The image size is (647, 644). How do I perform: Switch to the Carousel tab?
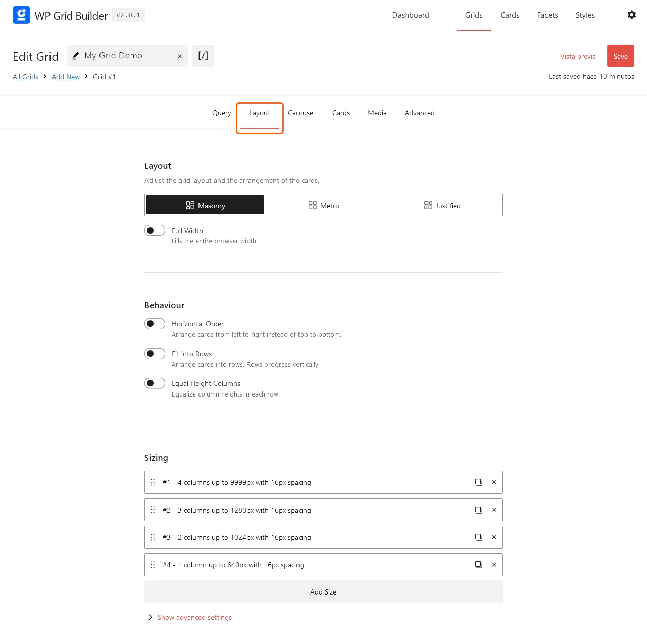(301, 113)
